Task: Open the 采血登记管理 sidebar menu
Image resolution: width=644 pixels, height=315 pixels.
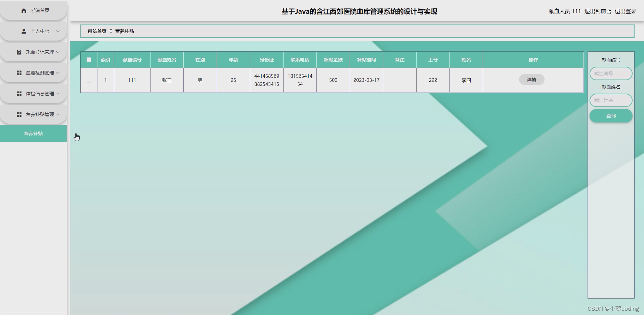Action: 33,52
